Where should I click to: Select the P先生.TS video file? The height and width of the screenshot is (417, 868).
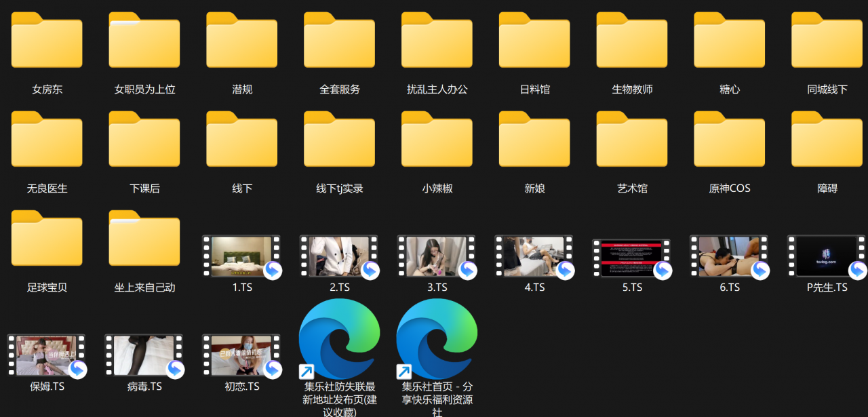point(826,257)
